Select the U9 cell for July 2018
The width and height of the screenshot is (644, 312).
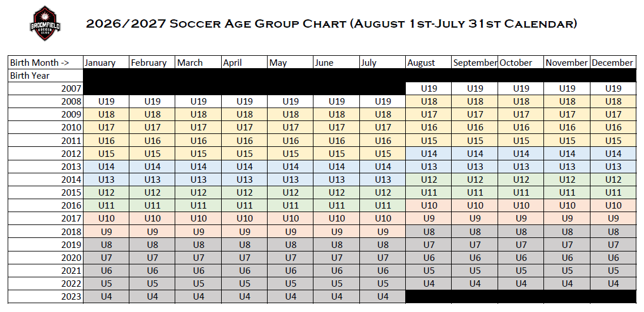(x=383, y=232)
